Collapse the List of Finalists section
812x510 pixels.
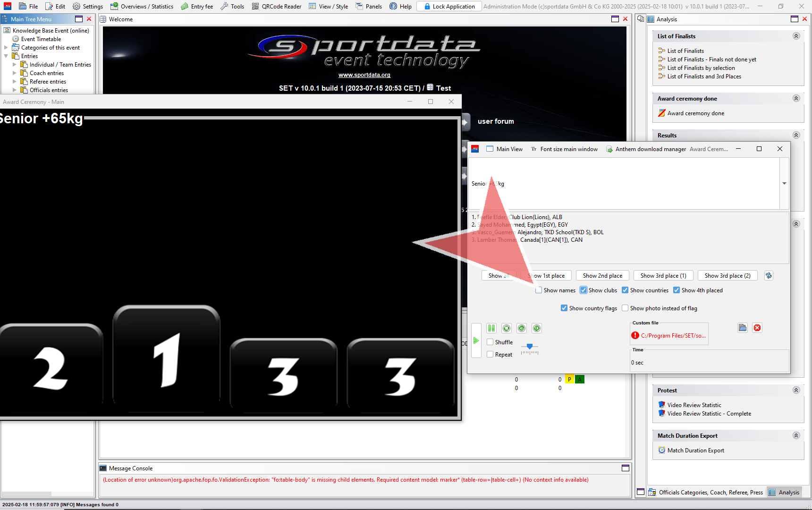(x=796, y=36)
